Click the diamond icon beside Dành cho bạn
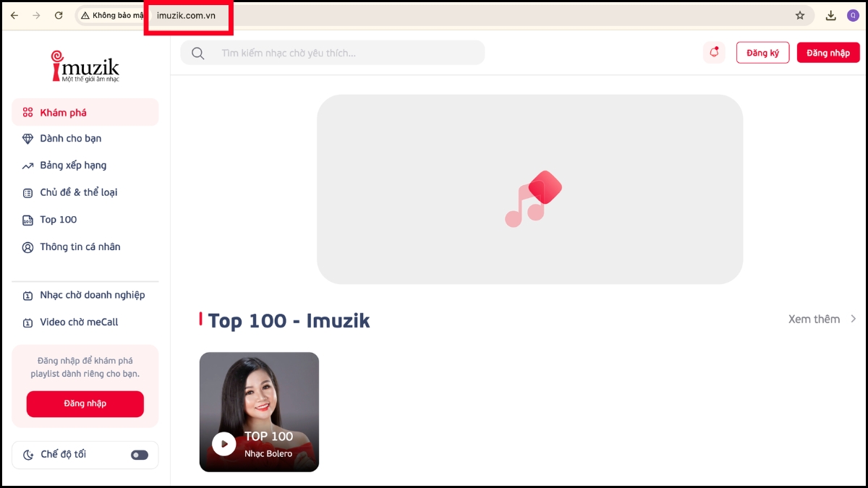The height and width of the screenshot is (488, 868). coord(27,138)
